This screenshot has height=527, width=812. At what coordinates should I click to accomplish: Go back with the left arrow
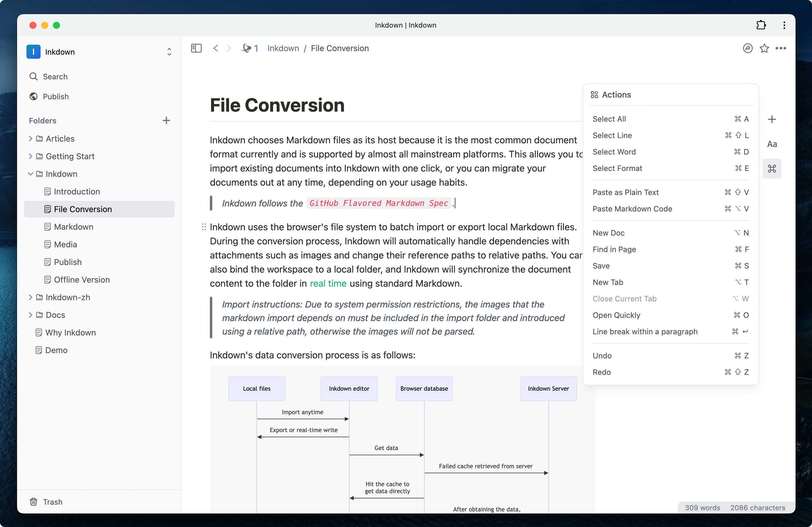(x=215, y=48)
